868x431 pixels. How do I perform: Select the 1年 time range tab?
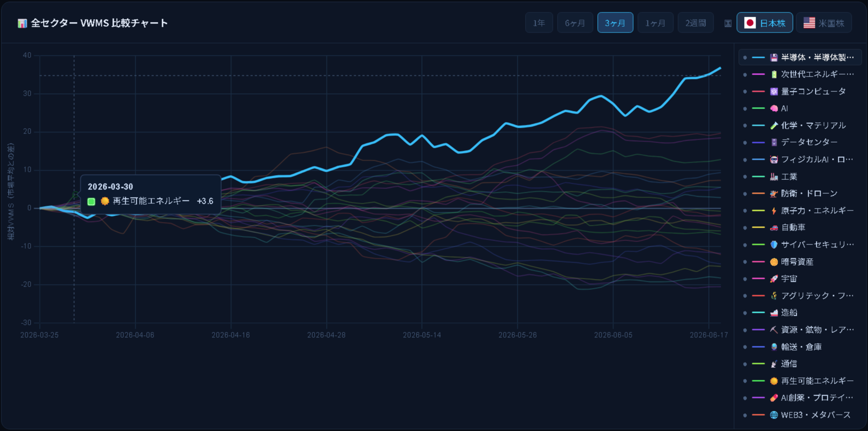click(x=539, y=23)
